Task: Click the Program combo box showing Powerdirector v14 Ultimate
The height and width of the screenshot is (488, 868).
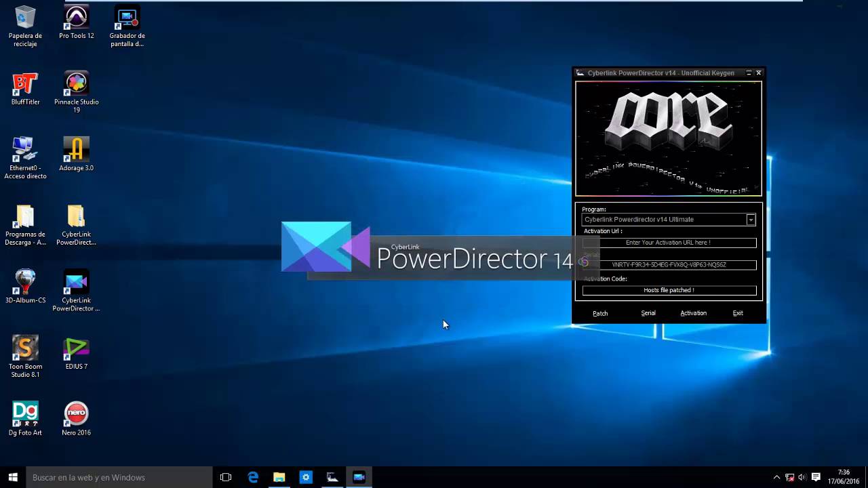Action: click(669, 220)
